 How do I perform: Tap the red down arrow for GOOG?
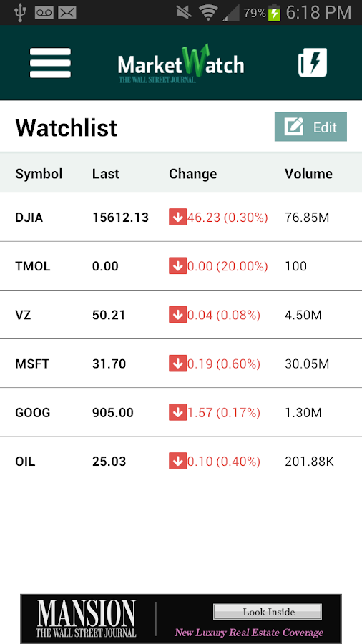tap(177, 412)
